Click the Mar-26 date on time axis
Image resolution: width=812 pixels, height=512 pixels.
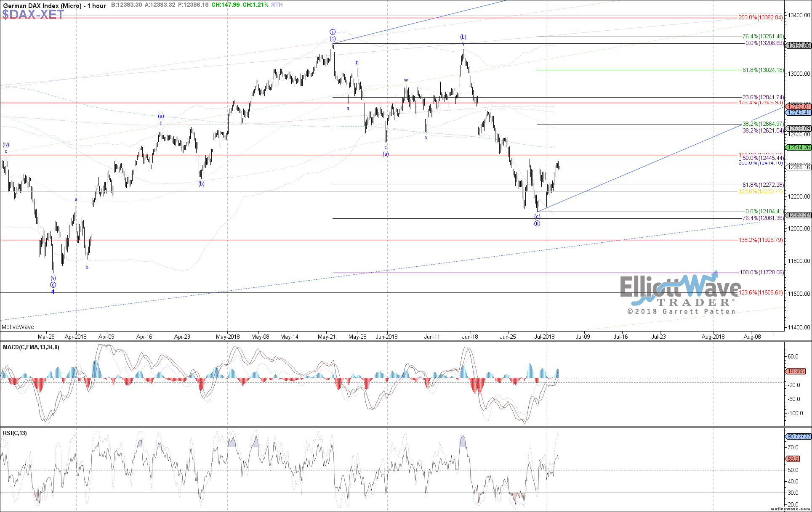pos(46,337)
